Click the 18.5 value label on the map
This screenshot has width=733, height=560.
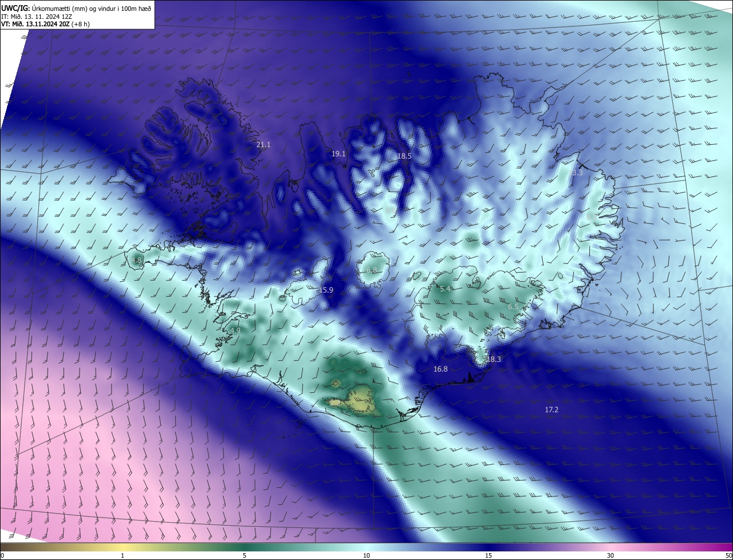point(404,156)
